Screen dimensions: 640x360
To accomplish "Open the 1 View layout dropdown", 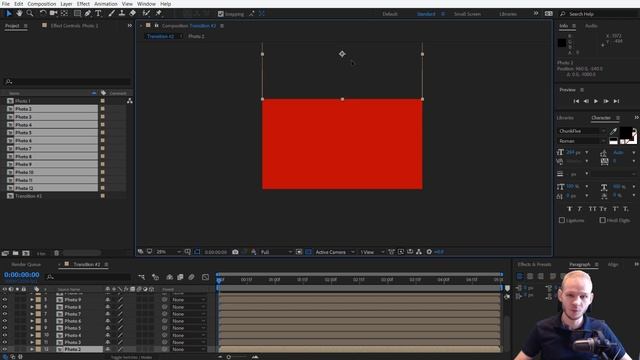I will 372,252.
